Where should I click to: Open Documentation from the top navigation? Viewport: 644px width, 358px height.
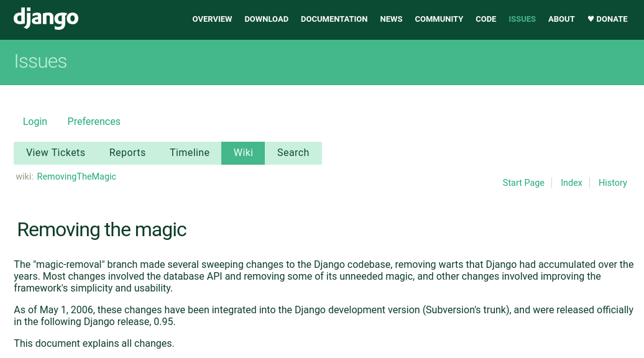coord(334,19)
